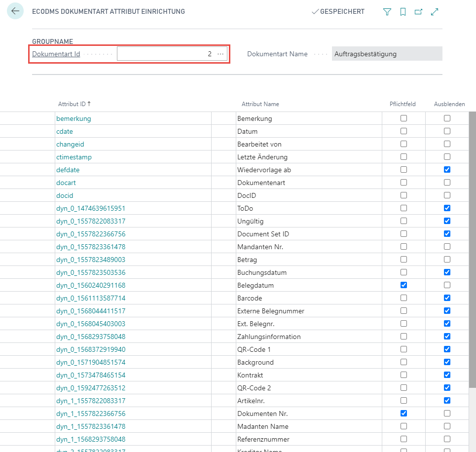Uncheck Ausblenden for Barcode row
The image size is (476, 452).
click(447, 298)
